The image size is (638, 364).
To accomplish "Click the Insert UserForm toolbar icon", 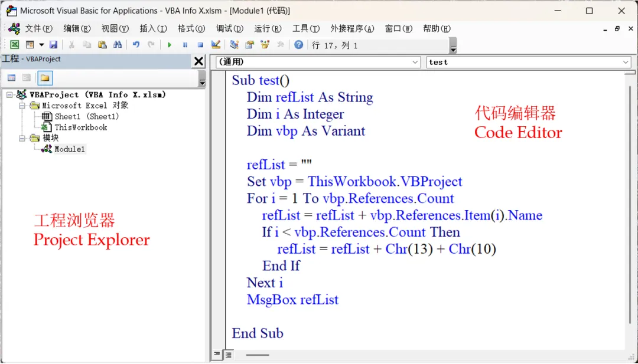I will (30, 45).
